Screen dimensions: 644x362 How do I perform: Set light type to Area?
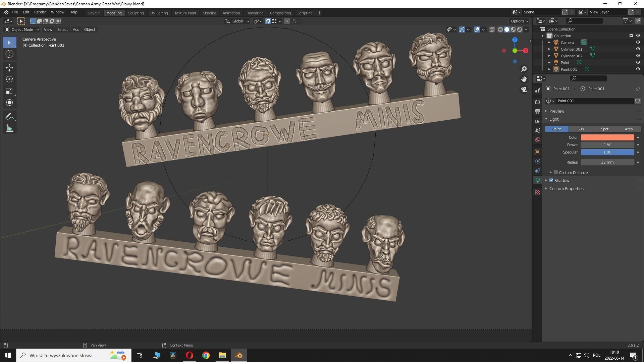[629, 129]
